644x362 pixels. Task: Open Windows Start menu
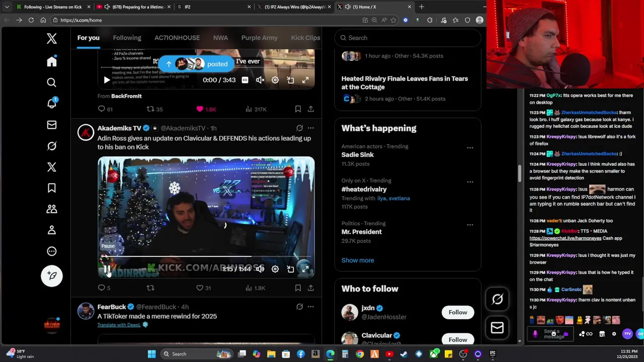click(x=151, y=354)
